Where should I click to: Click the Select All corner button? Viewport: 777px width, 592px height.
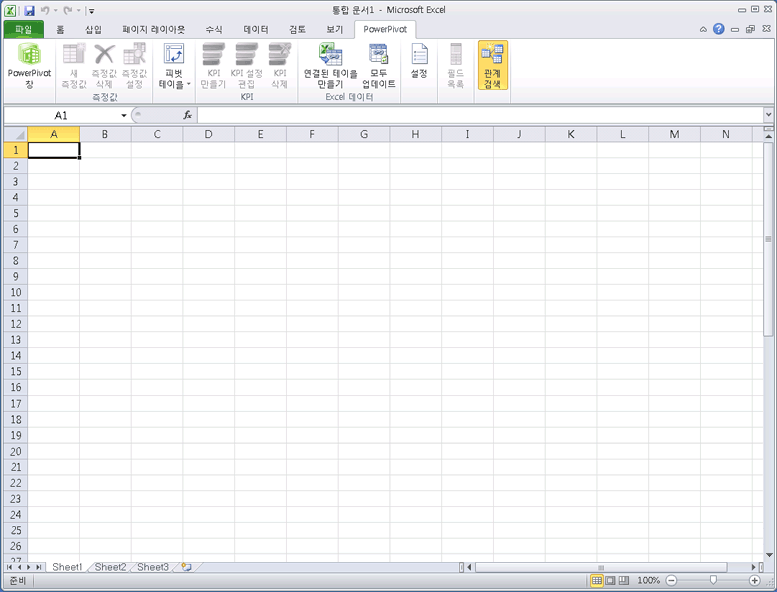[16, 134]
